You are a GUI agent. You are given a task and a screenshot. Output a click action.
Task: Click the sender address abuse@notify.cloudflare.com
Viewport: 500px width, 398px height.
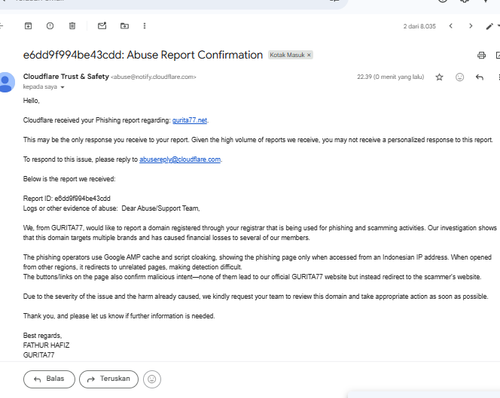point(154,77)
